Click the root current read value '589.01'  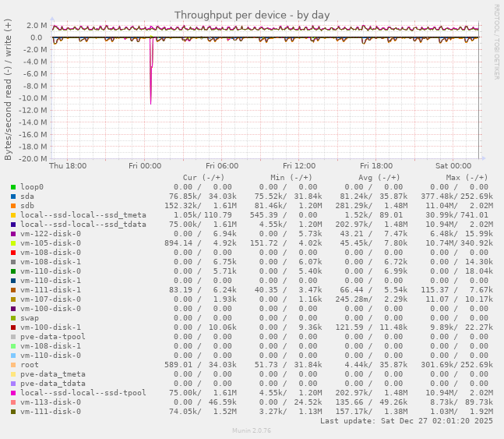(x=178, y=365)
